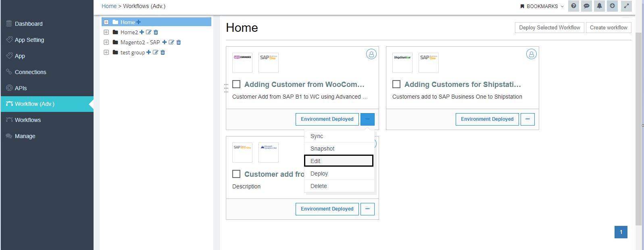Image resolution: width=644 pixels, height=250 pixels.
Task: Open Connections in the sidebar
Action: click(x=30, y=72)
